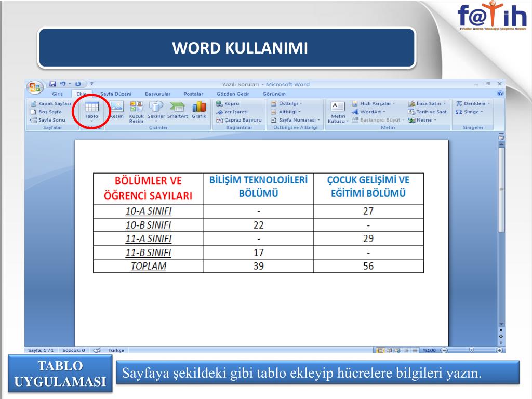Click the Redo icon in quick access toolbar

pyautogui.click(x=78, y=84)
